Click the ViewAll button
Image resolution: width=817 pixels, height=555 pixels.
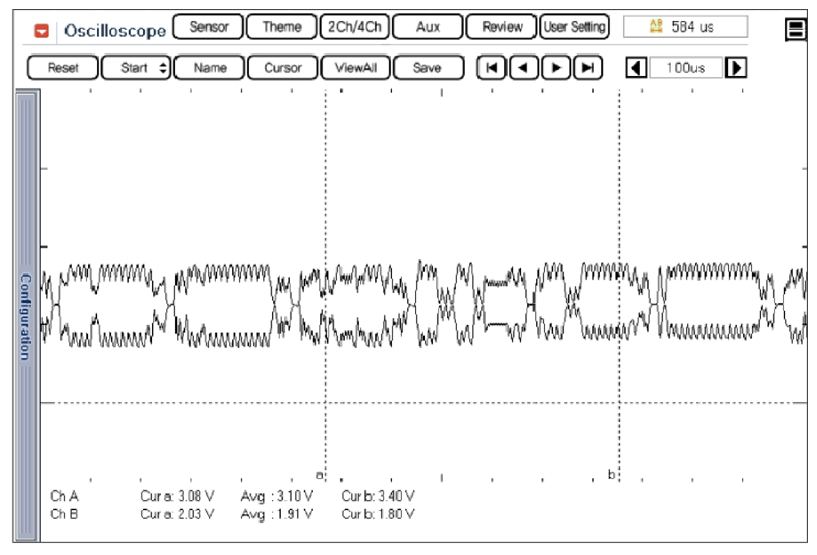(355, 68)
